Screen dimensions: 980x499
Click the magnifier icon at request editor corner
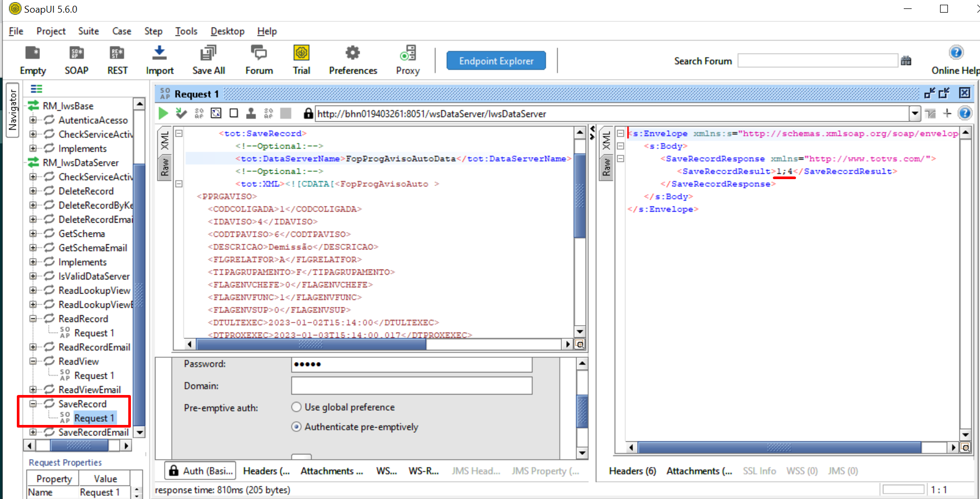(580, 345)
